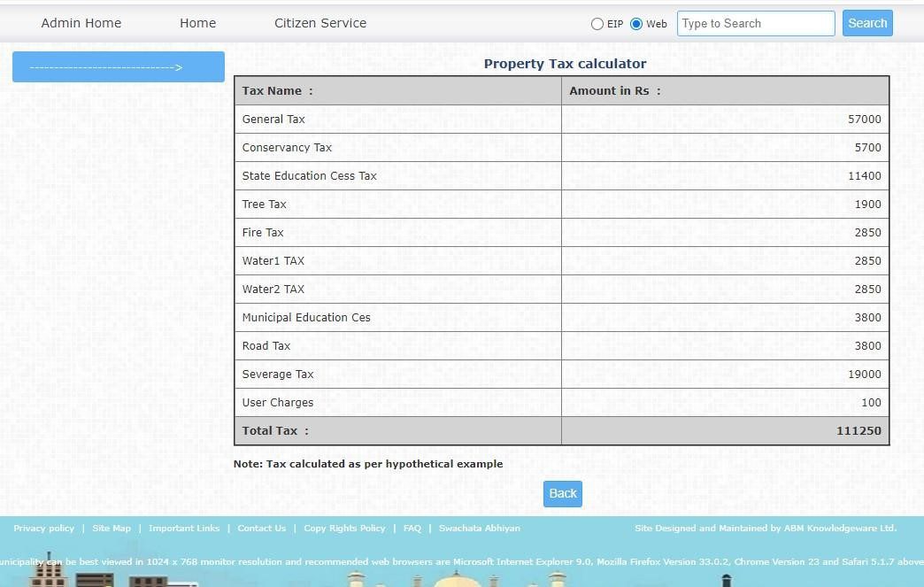Open the FAQ page

point(412,528)
